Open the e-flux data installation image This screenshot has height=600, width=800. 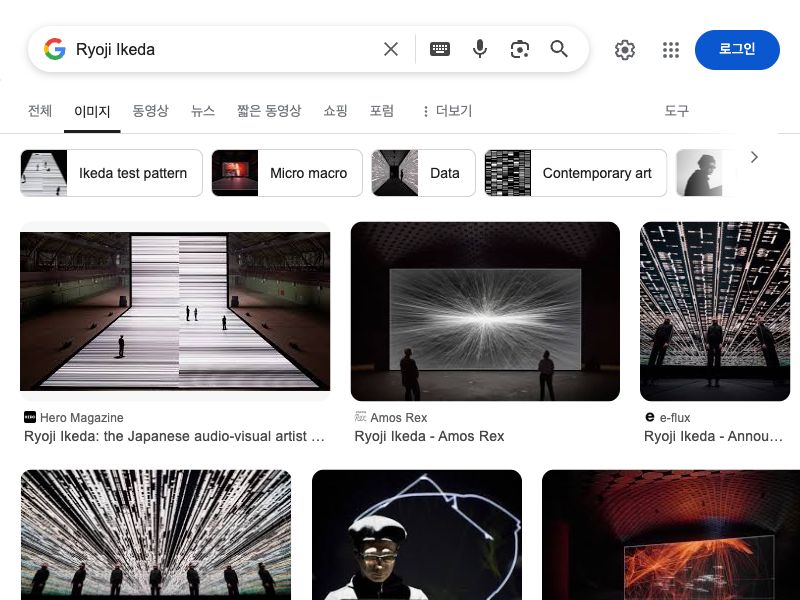(715, 311)
